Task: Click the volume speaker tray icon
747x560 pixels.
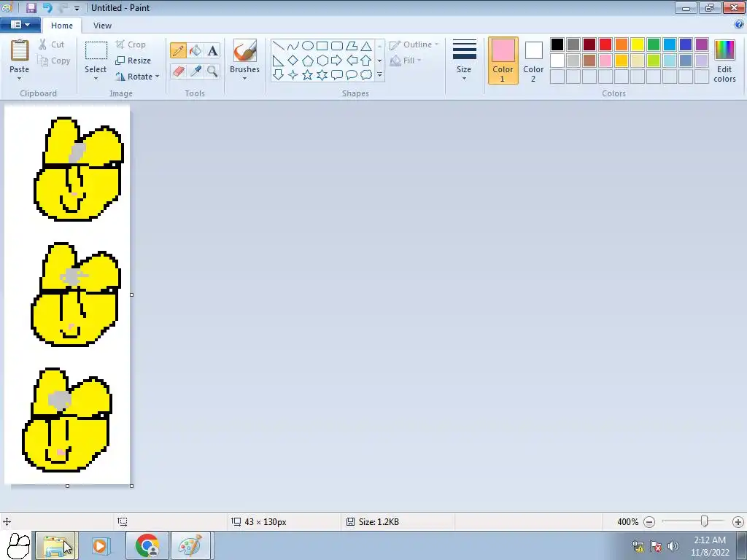Action: pyautogui.click(x=673, y=546)
